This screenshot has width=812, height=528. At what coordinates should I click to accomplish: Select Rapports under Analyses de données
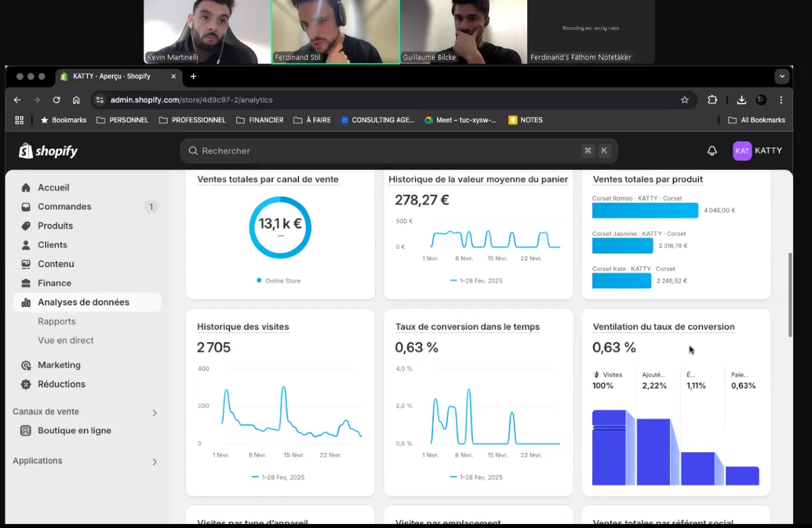57,322
